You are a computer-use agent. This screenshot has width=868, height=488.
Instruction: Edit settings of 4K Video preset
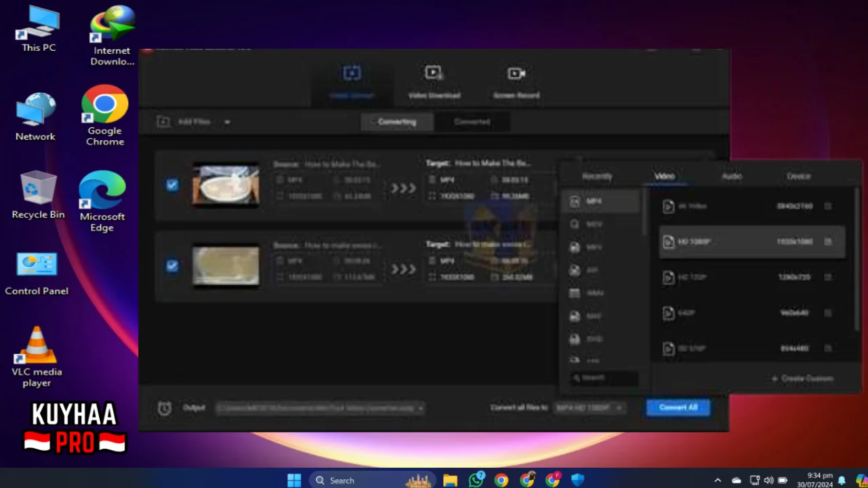coord(828,206)
